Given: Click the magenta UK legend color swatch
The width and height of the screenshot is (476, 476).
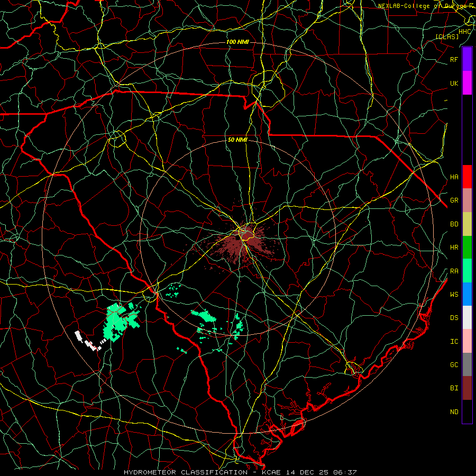Looking at the screenshot, I should pyautogui.click(x=467, y=83).
